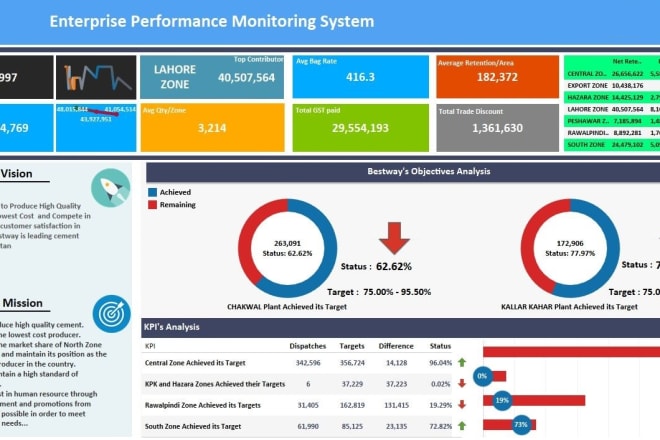Viewport: 660px width, 440px height.
Task: Click the 0% bubble on the bar chart
Action: (483, 376)
